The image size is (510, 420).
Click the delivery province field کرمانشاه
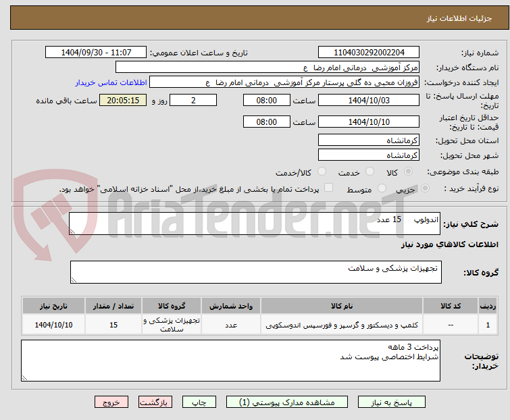point(369,140)
